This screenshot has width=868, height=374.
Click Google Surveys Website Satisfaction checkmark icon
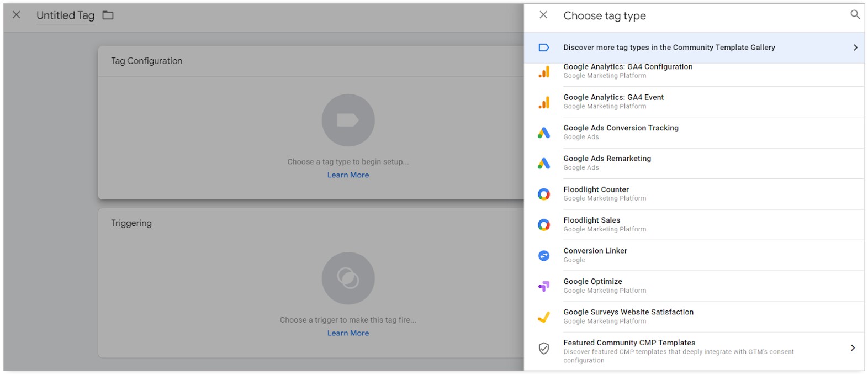click(544, 317)
